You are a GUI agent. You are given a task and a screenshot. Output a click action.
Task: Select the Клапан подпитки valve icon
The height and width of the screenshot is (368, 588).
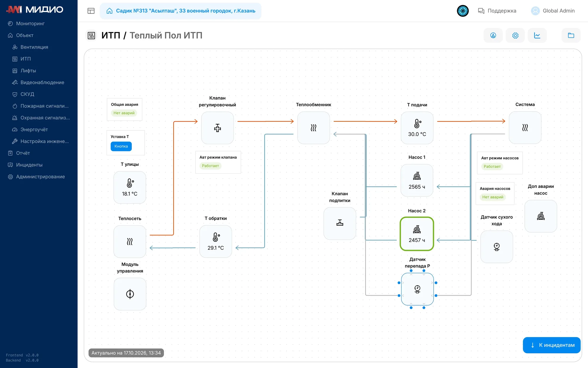click(340, 223)
